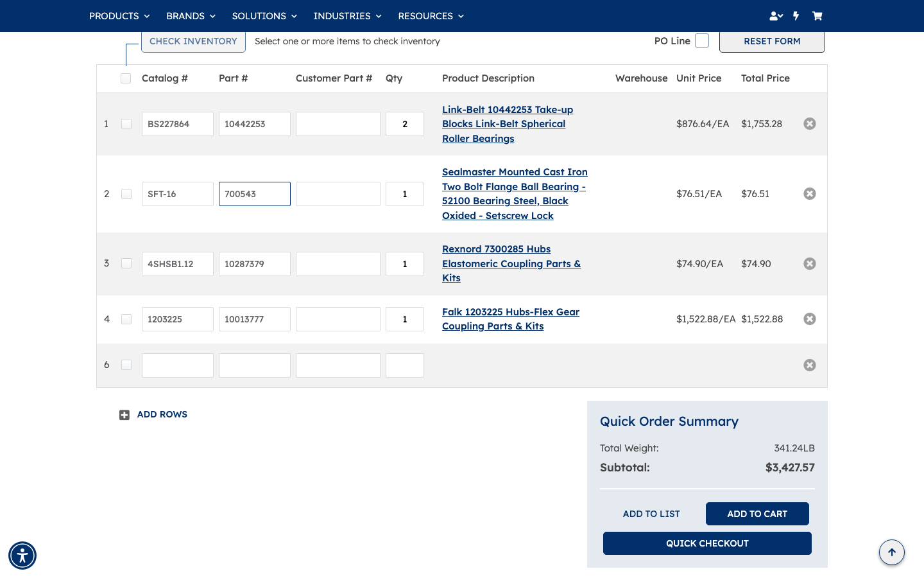Screen dimensions: 924x578
Task: Open the account user menu icon
Action: 776,16
